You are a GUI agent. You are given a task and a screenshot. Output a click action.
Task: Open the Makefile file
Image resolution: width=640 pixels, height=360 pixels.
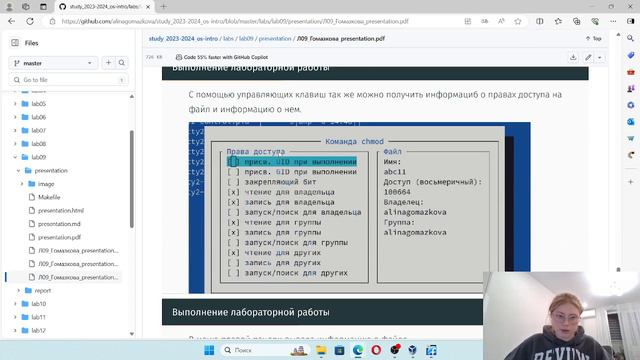(x=49, y=197)
